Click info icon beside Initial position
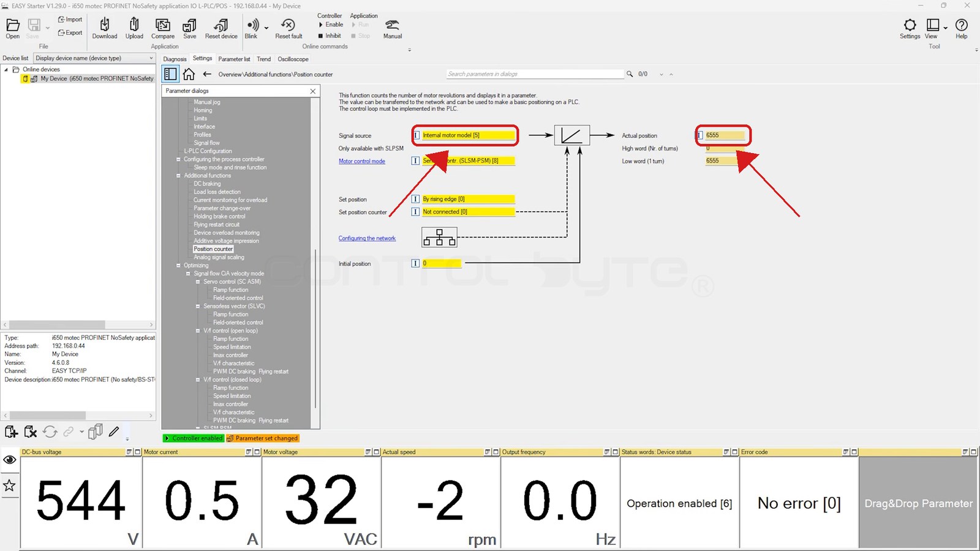Viewport: 980px width, 551px height. pos(415,263)
